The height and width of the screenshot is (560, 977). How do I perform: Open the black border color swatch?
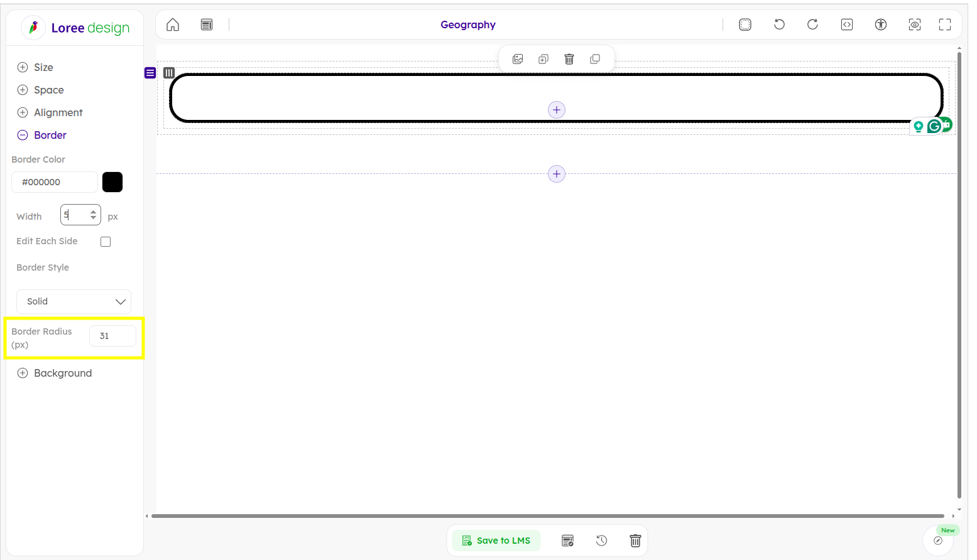(112, 182)
